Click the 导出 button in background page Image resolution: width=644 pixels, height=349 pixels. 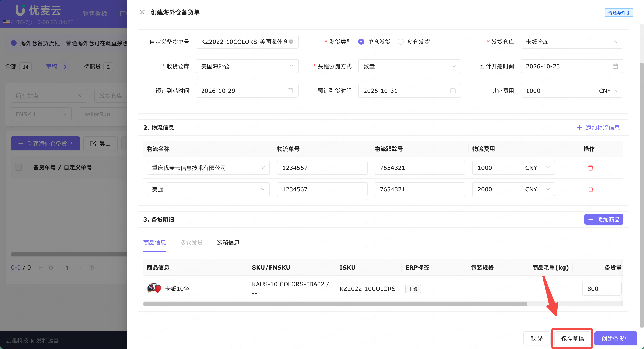click(x=101, y=144)
